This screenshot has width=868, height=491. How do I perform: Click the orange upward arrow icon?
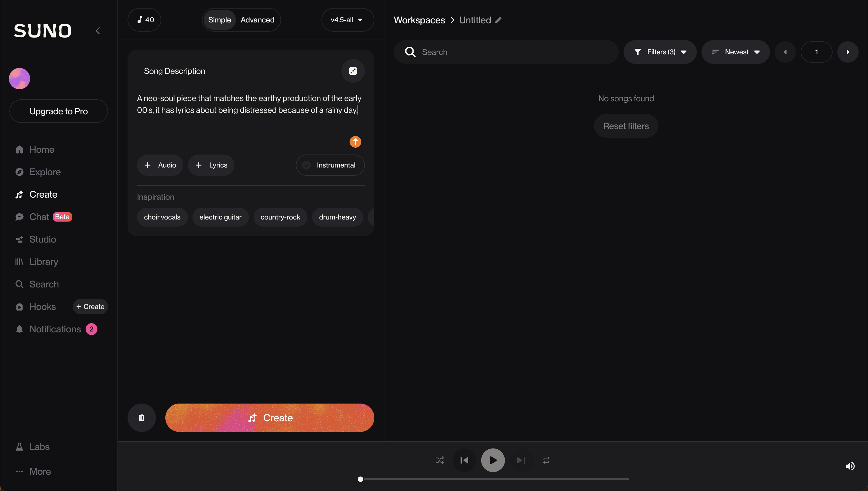(x=355, y=142)
